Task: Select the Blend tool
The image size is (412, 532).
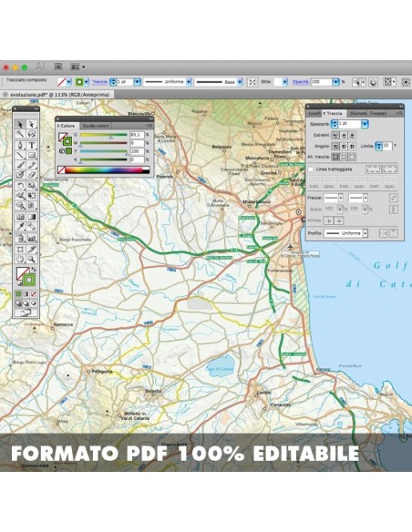Action: [31, 226]
